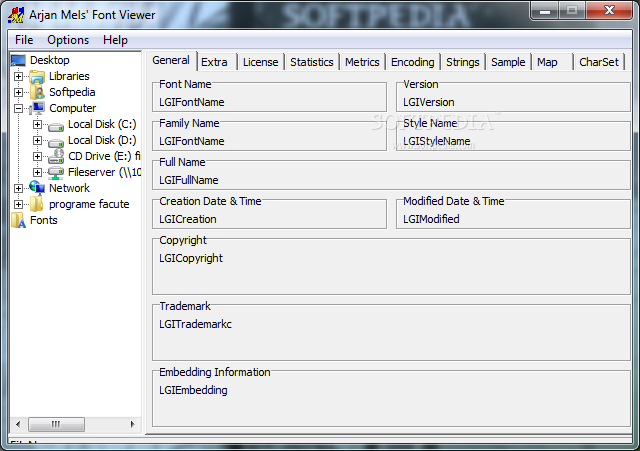Click the tree's horizontal scrollbar thumb
The image size is (640, 451).
(56, 424)
